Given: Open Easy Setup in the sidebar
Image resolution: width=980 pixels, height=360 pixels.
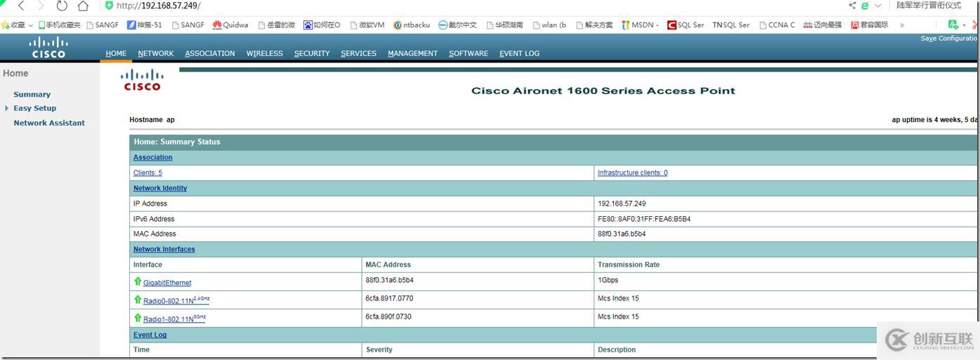Looking at the screenshot, I should pos(34,108).
